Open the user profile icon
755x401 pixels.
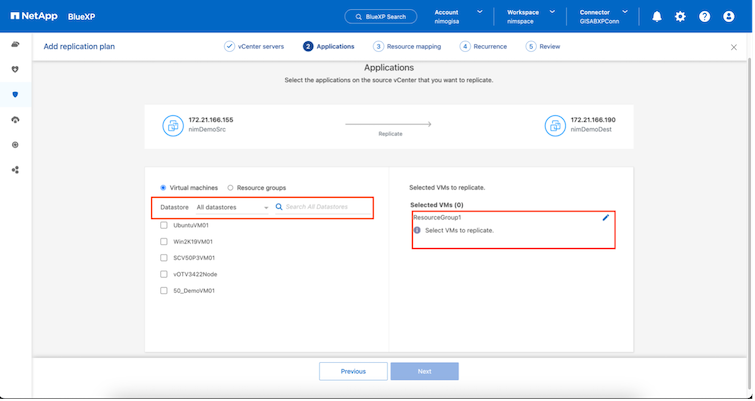click(x=728, y=17)
